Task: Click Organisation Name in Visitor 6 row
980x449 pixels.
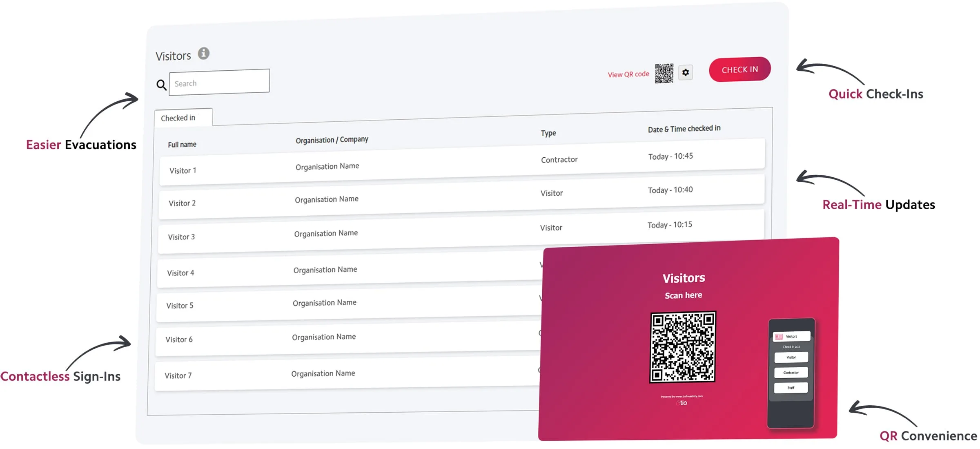Action: [x=324, y=337]
